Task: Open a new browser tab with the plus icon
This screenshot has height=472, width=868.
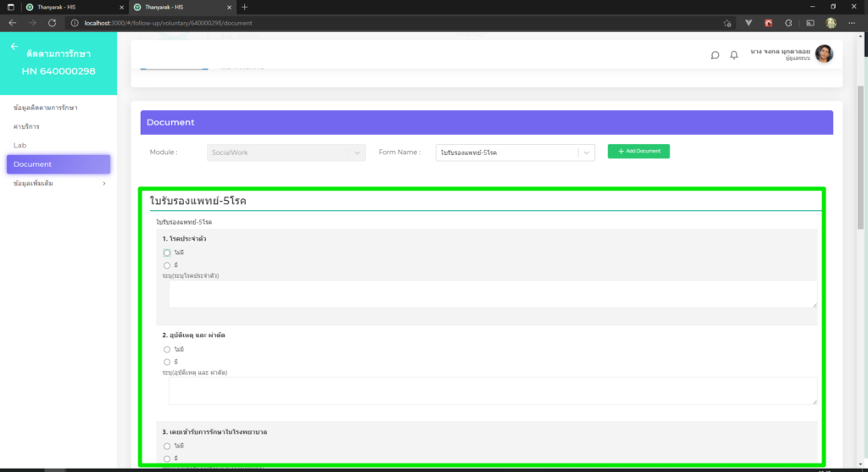Action: [x=245, y=7]
